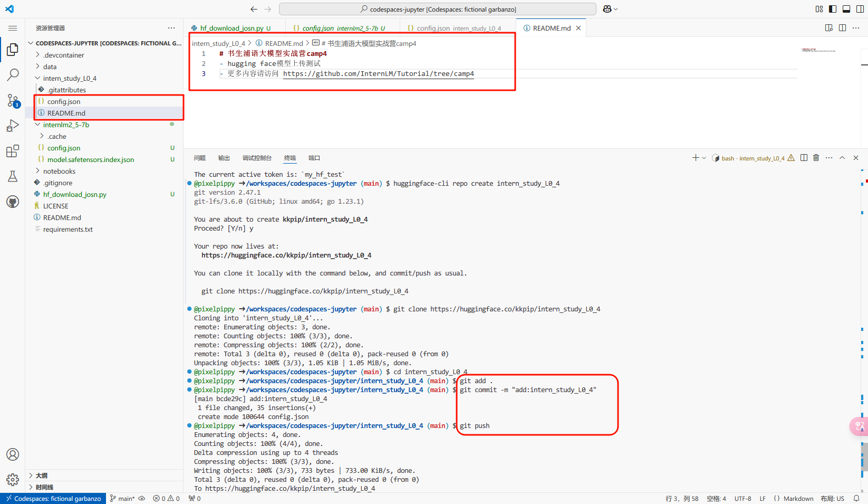Open the hamburger application menu
The height and width of the screenshot is (504, 868).
[13, 28]
